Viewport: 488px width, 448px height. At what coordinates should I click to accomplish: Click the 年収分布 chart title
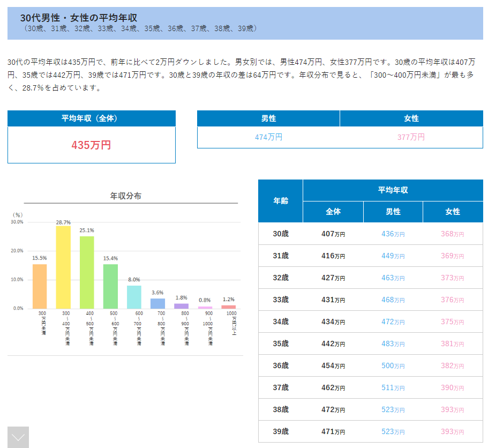(x=126, y=196)
